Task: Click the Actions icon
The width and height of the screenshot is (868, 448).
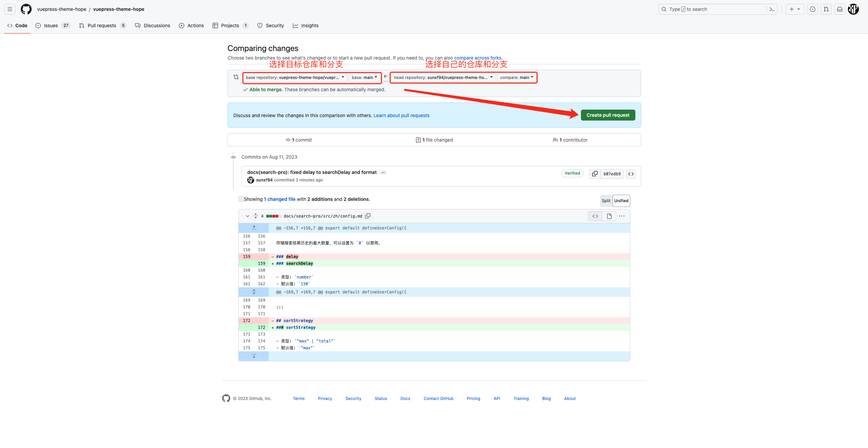Action: click(x=182, y=26)
